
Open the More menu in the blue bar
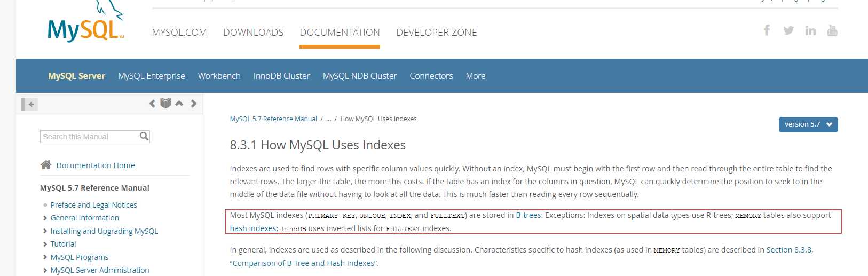click(x=476, y=76)
